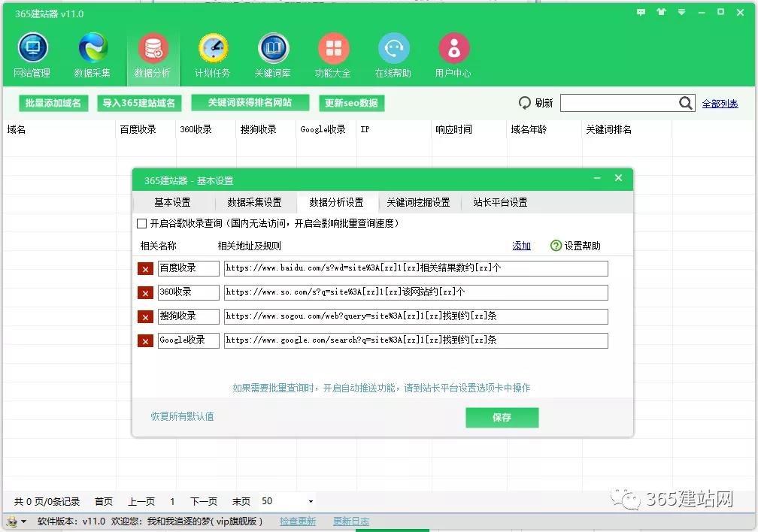Click the 添加 link to add a rule
The height and width of the screenshot is (532, 758).
click(x=522, y=246)
